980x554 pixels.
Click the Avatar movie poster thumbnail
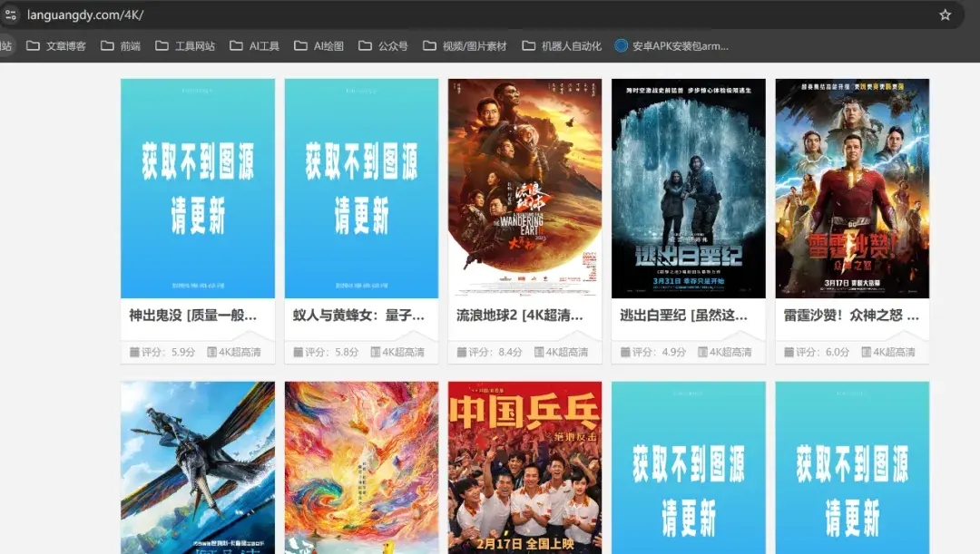click(197, 465)
